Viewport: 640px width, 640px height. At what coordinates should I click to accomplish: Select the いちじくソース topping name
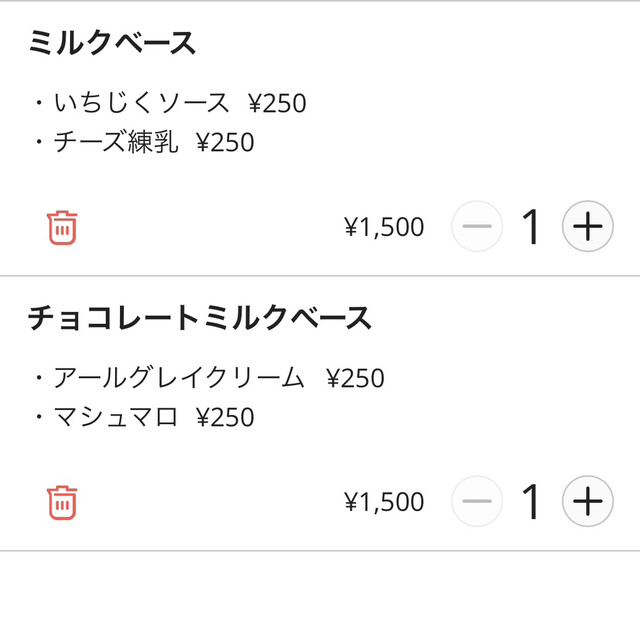142,103
